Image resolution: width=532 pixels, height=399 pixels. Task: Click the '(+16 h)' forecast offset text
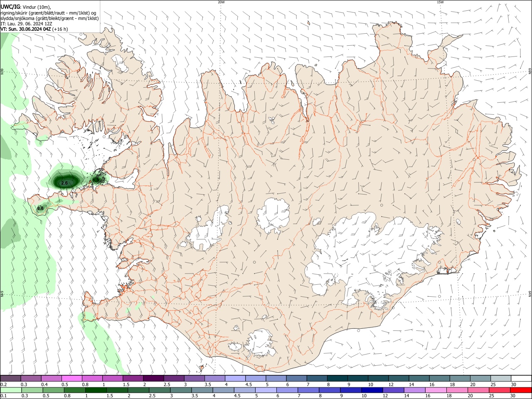click(60, 29)
